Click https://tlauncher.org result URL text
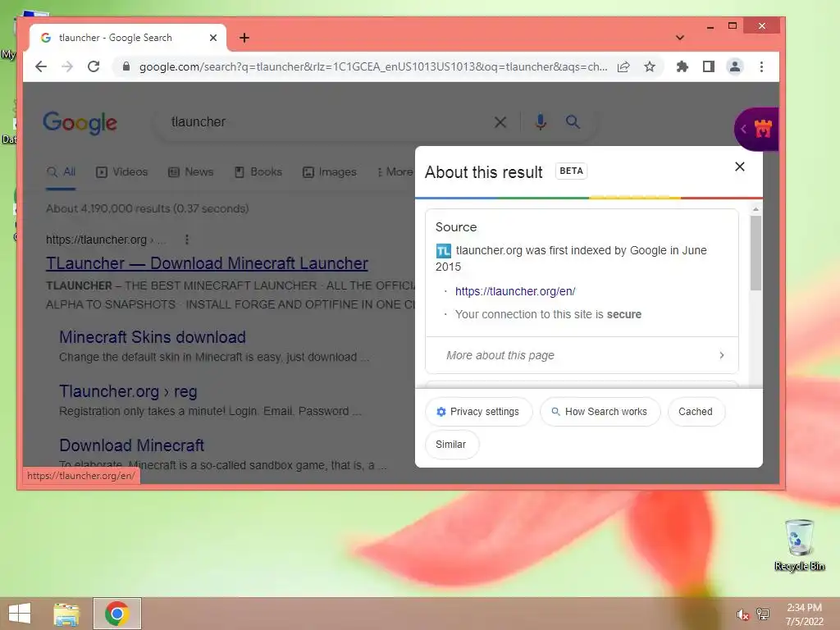The image size is (840, 630). coord(97,240)
